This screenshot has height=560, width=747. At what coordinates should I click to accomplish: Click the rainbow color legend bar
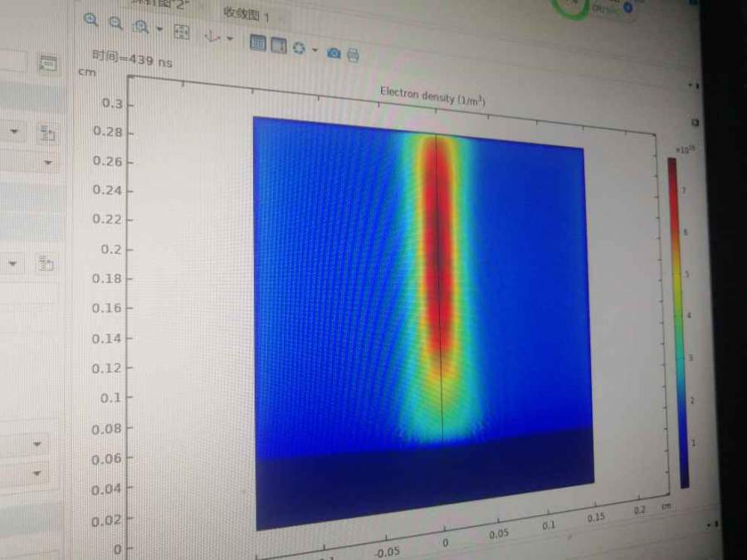click(x=678, y=323)
